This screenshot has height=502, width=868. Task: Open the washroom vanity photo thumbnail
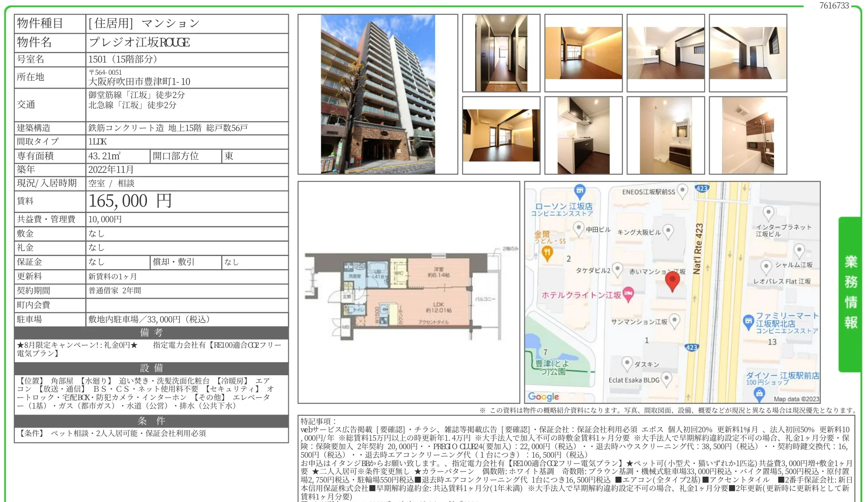click(x=666, y=136)
